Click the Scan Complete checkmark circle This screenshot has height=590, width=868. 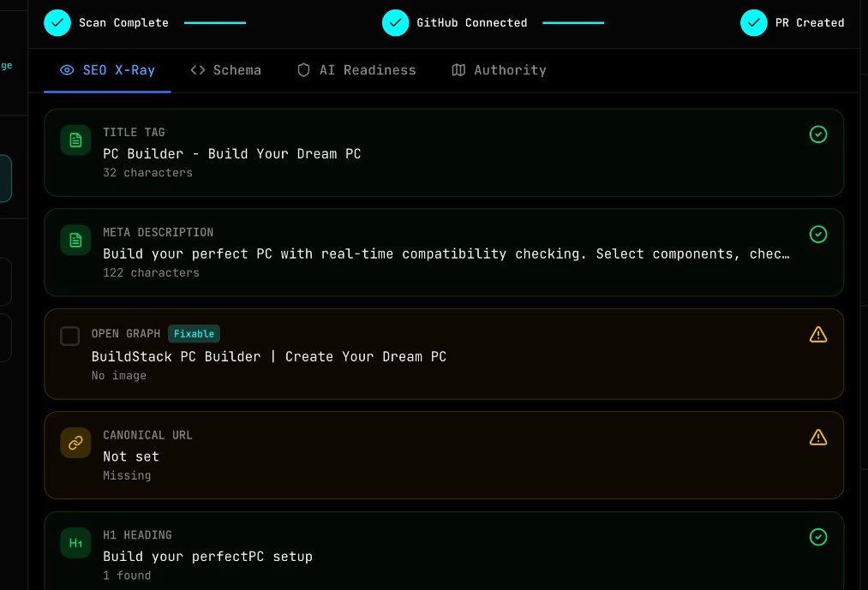[57, 22]
